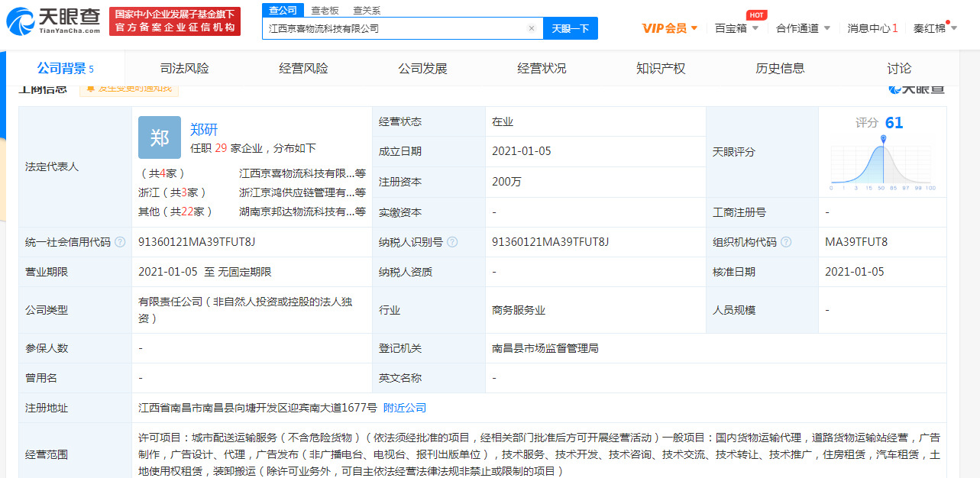Click the HOT badge above 百宝箱
The width and height of the screenshot is (980, 478).
click(x=756, y=15)
